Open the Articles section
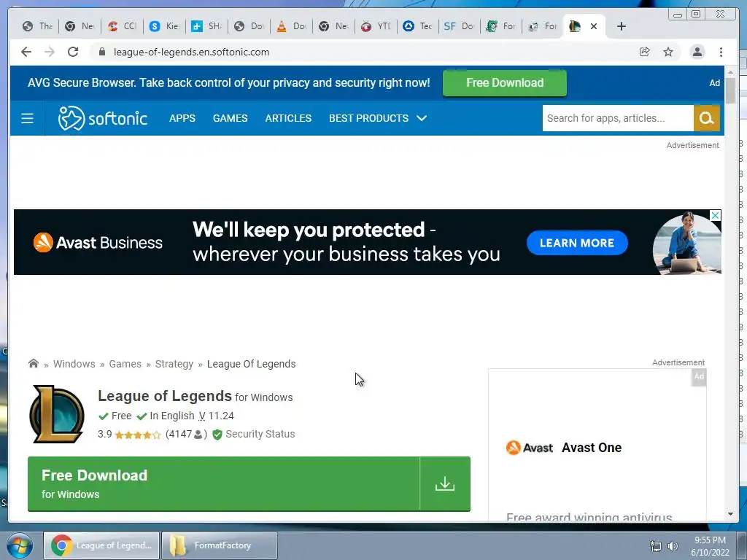Viewport: 747px width, 560px height. point(288,118)
